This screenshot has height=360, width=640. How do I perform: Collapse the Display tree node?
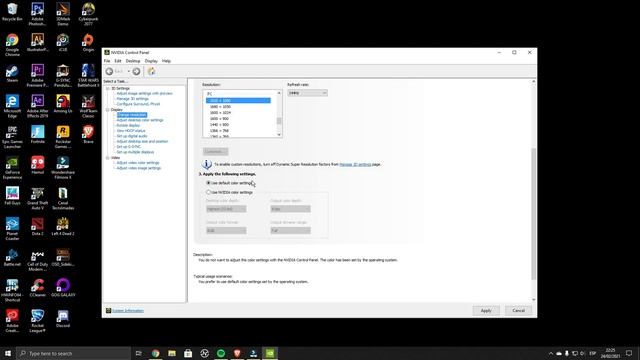108,110
